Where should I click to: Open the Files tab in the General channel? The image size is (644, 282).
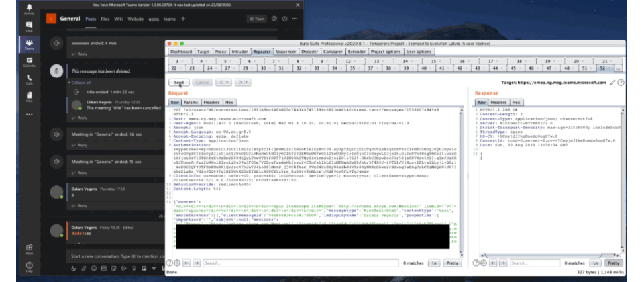point(105,19)
